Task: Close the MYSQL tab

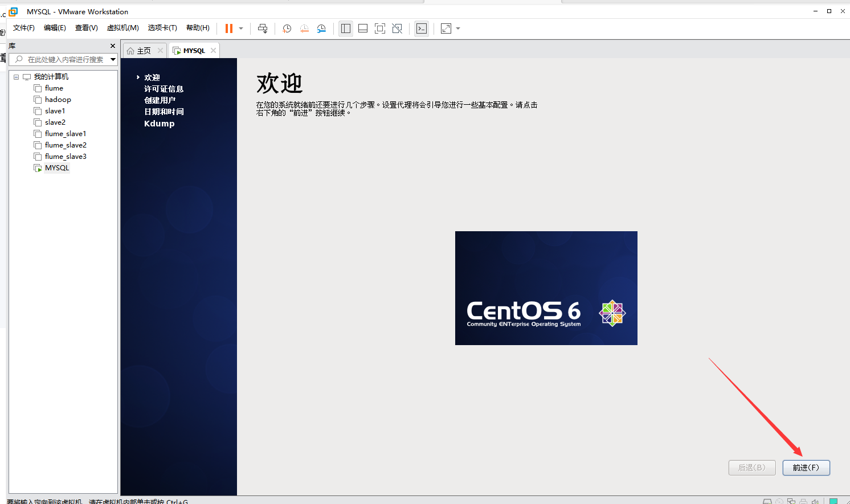Action: pyautogui.click(x=213, y=51)
